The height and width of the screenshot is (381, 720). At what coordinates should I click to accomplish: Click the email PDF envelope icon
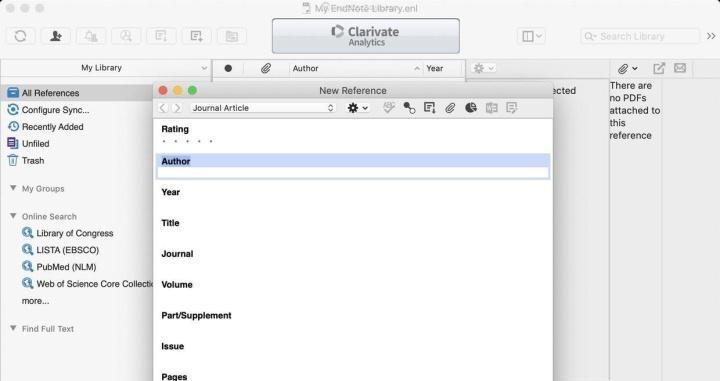pyautogui.click(x=680, y=68)
